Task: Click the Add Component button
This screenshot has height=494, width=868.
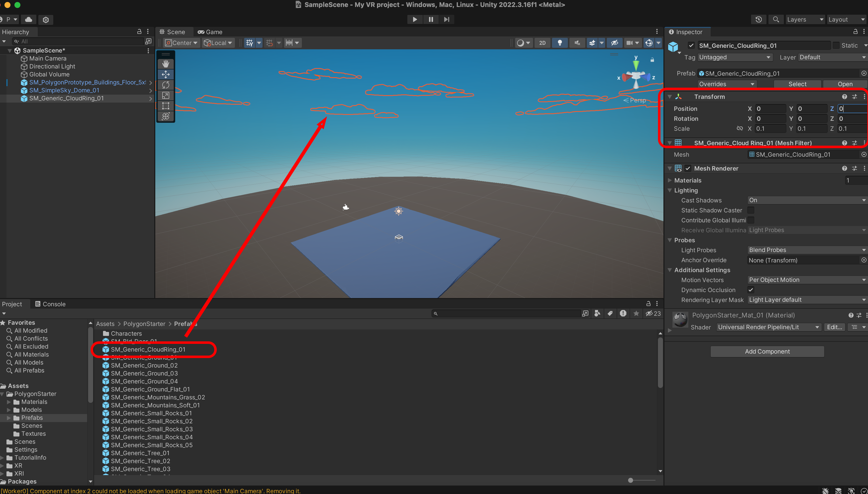Action: [767, 352]
